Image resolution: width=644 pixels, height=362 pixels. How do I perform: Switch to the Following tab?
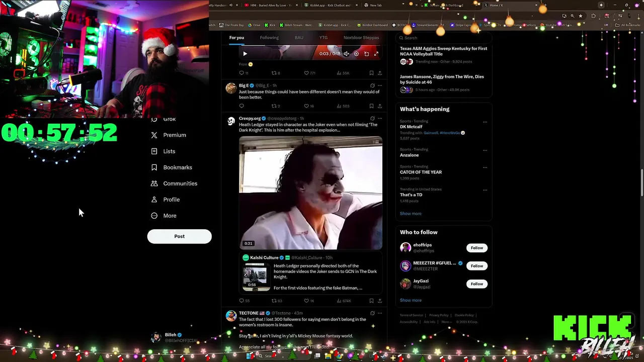(x=269, y=38)
